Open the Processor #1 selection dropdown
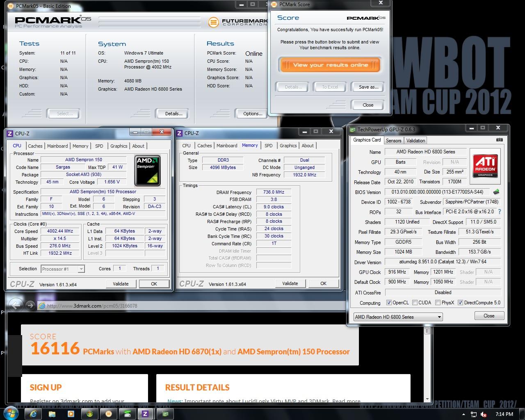Screen dimensions: 525x420 click(x=63, y=269)
